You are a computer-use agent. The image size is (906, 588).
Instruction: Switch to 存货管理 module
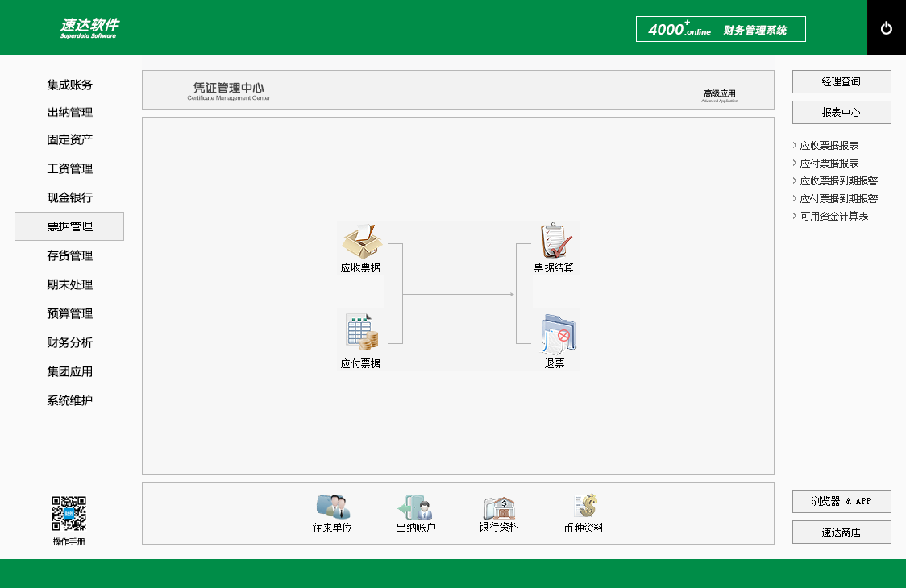pyautogui.click(x=69, y=255)
